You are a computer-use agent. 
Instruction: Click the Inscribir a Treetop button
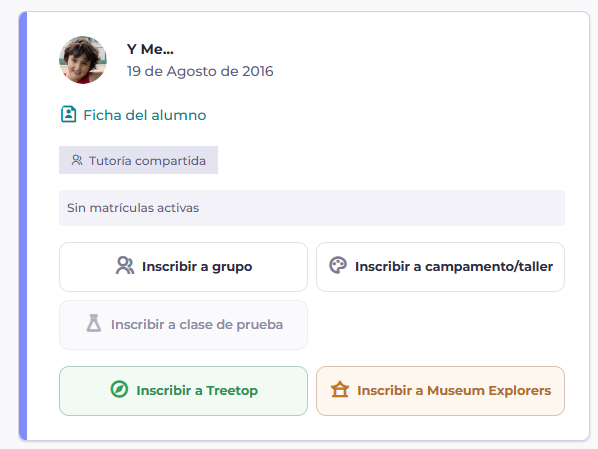point(183,391)
